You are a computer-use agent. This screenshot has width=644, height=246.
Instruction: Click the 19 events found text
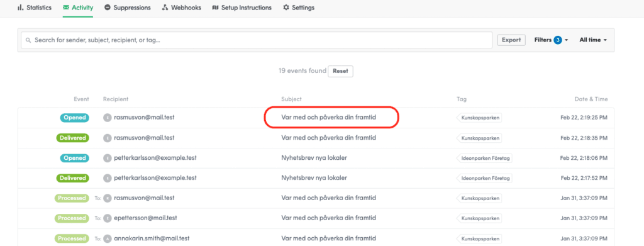click(303, 70)
